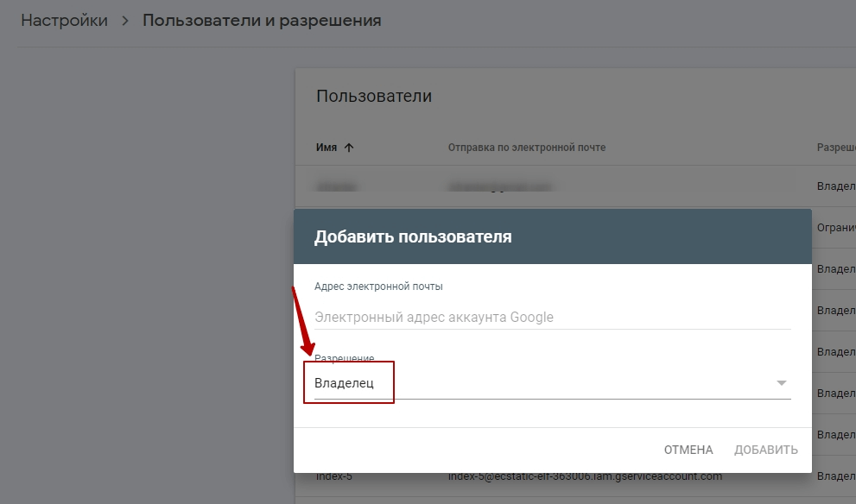Click the Ограниченный permission entry in the table

[x=834, y=227]
